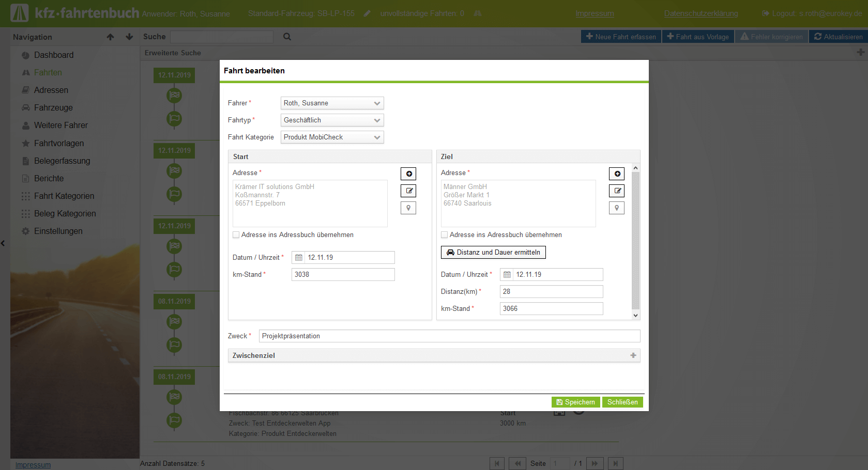Click the Distanz(km) input field
This screenshot has height=470, width=868.
pyautogui.click(x=551, y=291)
